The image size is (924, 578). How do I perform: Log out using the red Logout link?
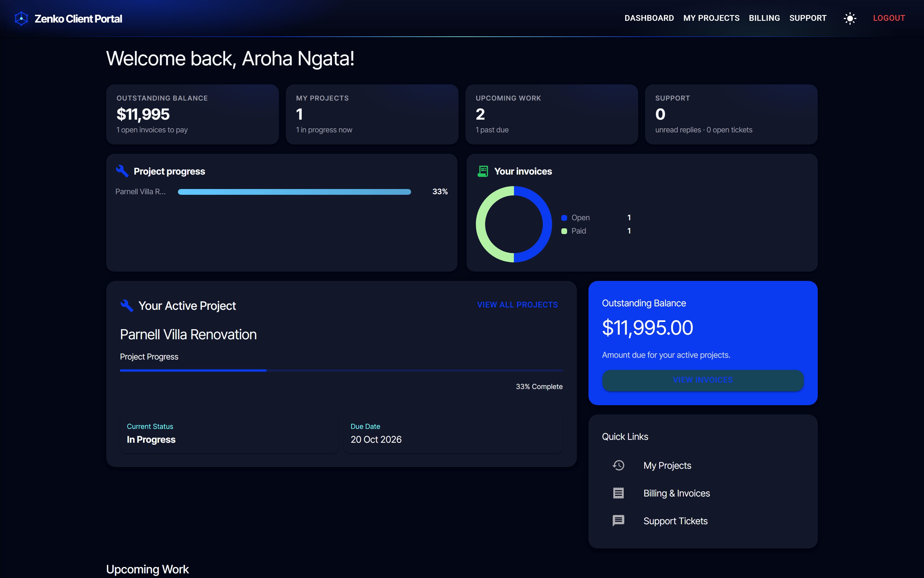click(889, 18)
